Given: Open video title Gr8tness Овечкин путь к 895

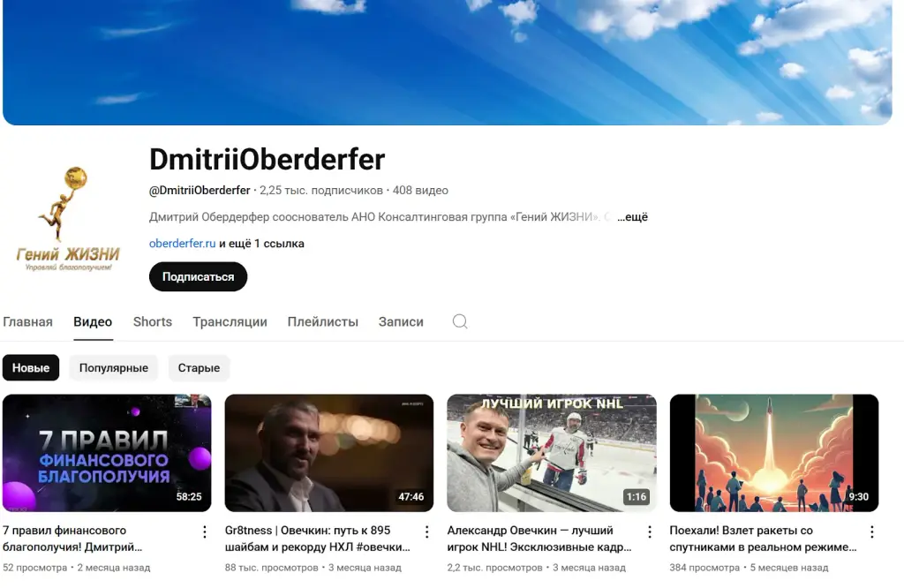Looking at the screenshot, I should click(318, 539).
